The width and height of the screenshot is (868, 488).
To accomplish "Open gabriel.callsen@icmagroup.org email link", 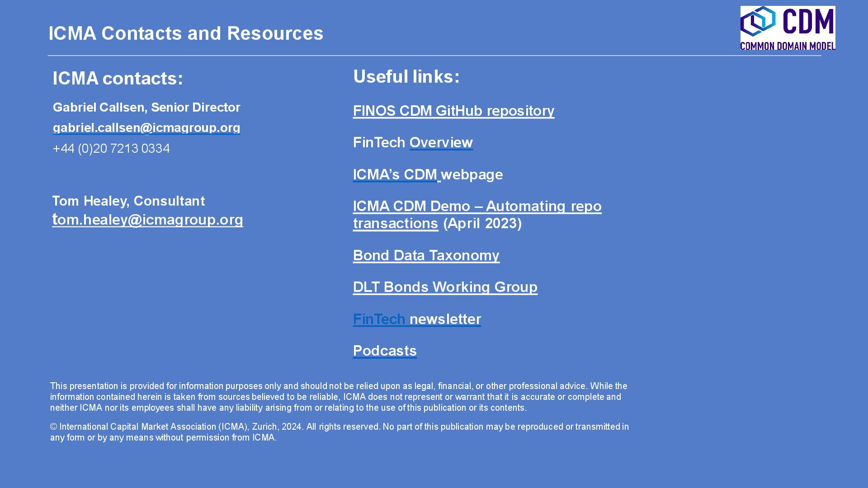I will pyautogui.click(x=146, y=128).
